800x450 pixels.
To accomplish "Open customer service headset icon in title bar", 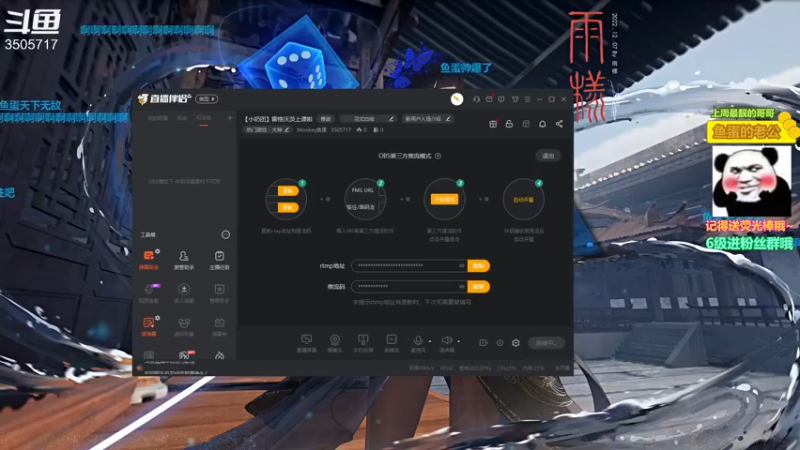I will (476, 99).
